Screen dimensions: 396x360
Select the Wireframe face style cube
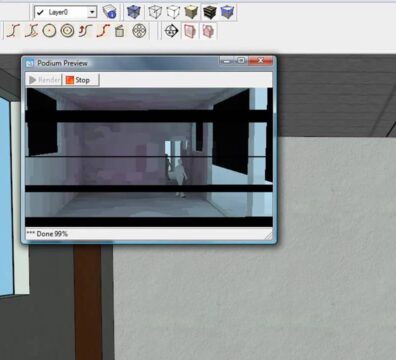tap(155, 12)
